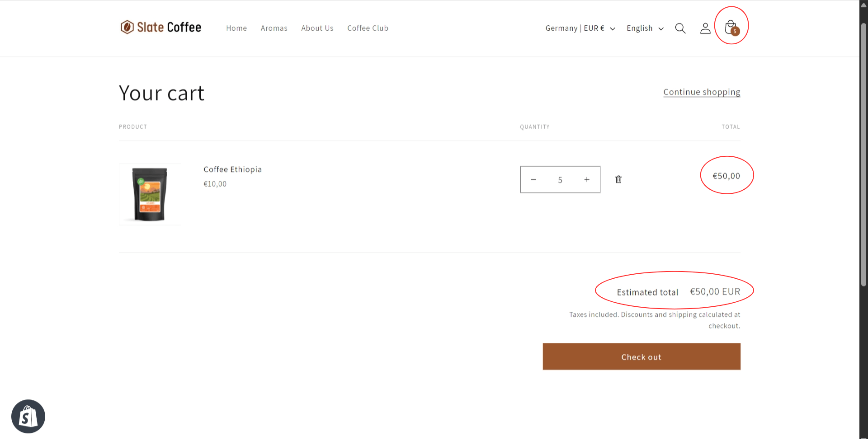Viewport: 868px width, 445px height.
Task: Click the coffee bean logo emblem
Action: (x=127, y=27)
